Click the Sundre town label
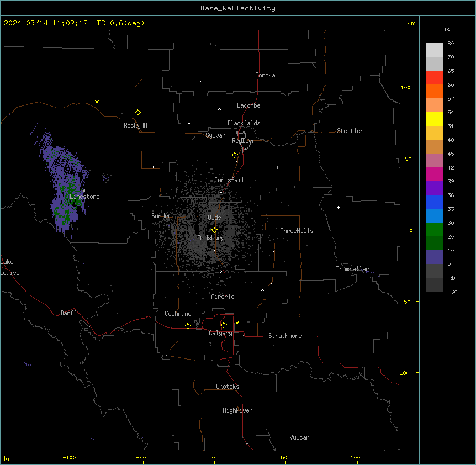Screen dimensions: 476x465 point(161,216)
